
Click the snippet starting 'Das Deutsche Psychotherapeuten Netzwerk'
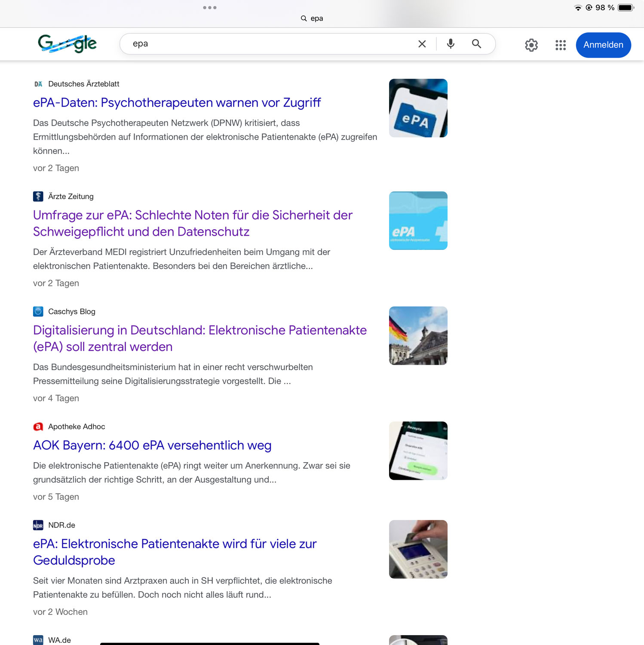(205, 137)
